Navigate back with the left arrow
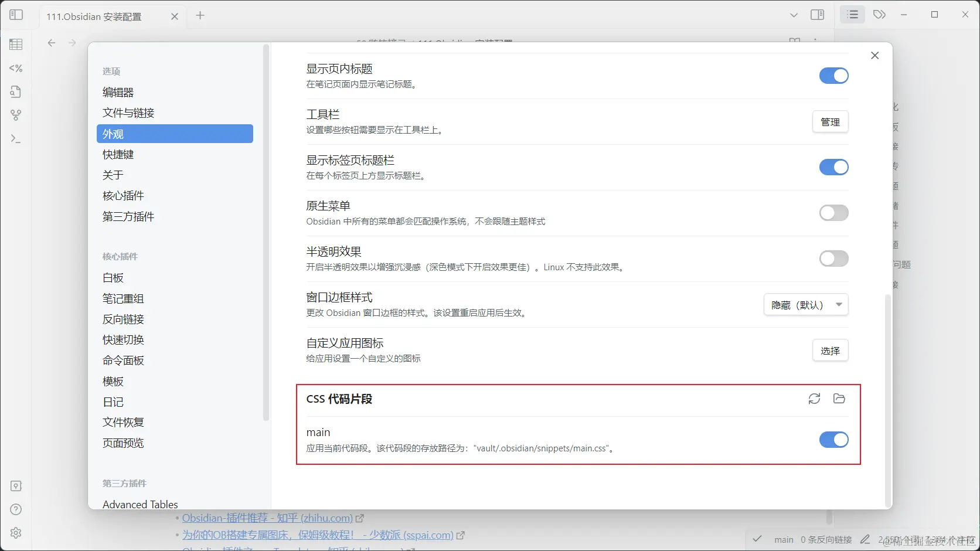The image size is (980, 551). coord(52,43)
